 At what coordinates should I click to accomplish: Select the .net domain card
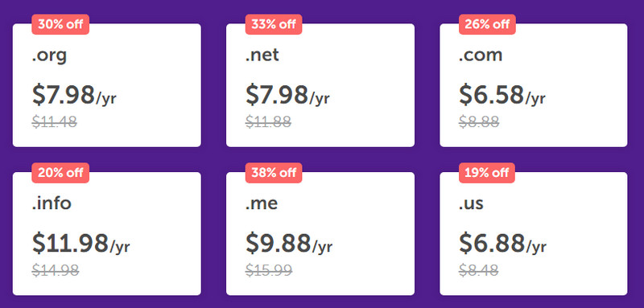click(320, 85)
